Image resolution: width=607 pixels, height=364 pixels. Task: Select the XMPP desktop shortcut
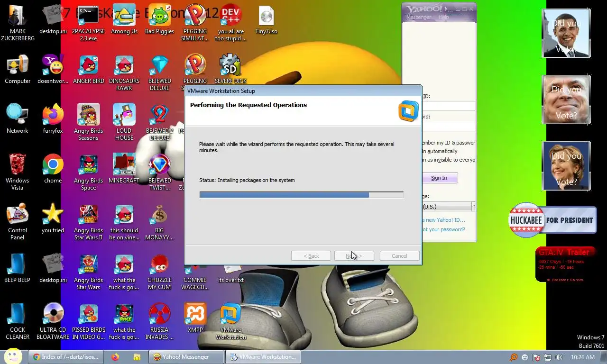click(x=195, y=318)
